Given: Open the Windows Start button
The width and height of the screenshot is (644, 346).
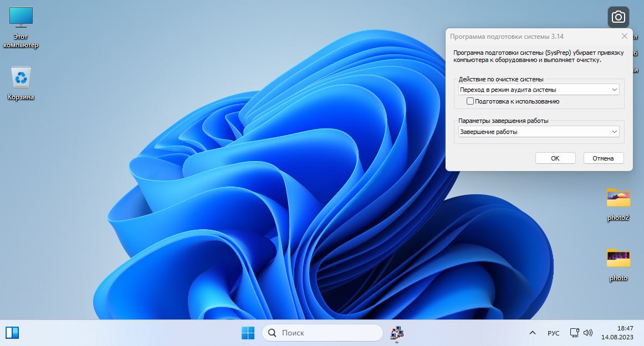Looking at the screenshot, I should click(x=248, y=333).
